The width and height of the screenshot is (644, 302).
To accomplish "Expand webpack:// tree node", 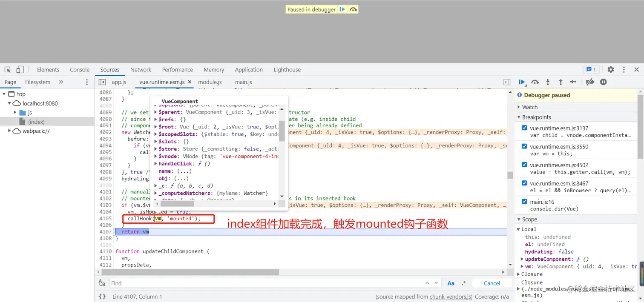I will pyautogui.click(x=9, y=131).
